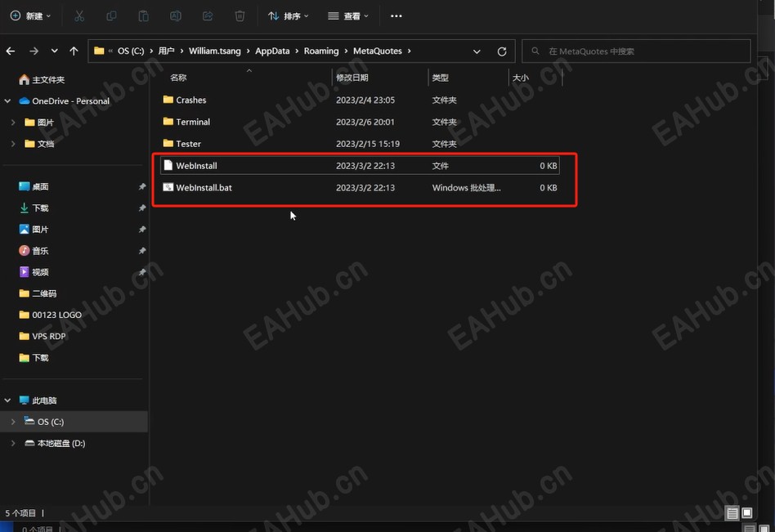This screenshot has width=775, height=532.
Task: Click the Delete trash icon
Action: tap(240, 16)
